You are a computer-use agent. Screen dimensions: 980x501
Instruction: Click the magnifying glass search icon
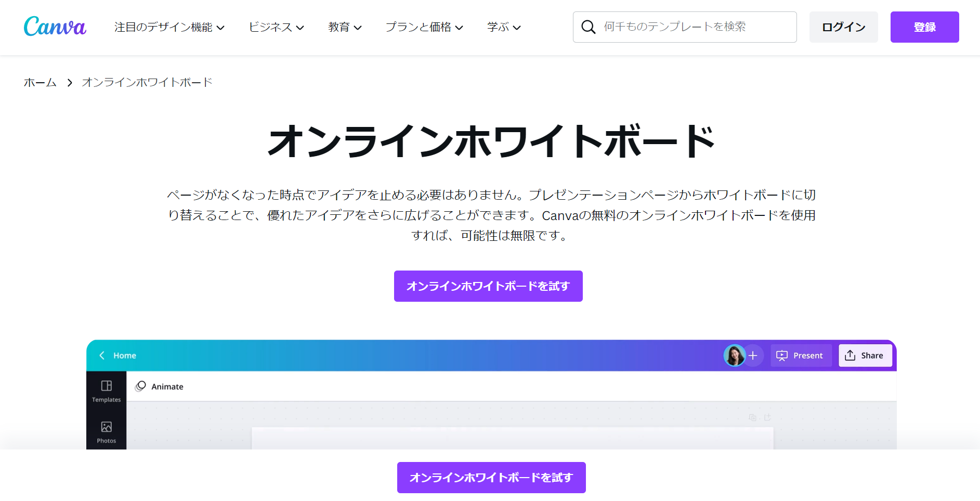(x=588, y=27)
